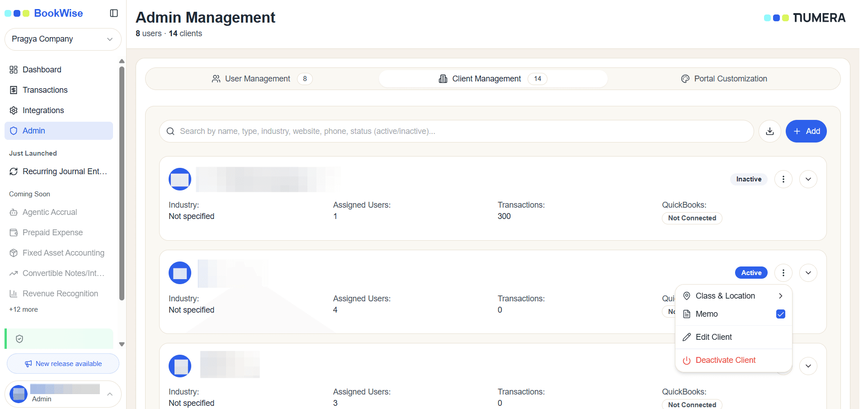Click Fixed Asset Accounting item
The image size is (868, 409).
(x=59, y=253)
